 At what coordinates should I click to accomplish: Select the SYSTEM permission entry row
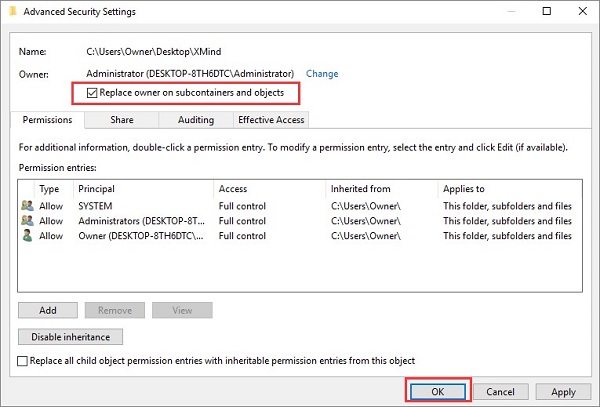tap(300, 206)
